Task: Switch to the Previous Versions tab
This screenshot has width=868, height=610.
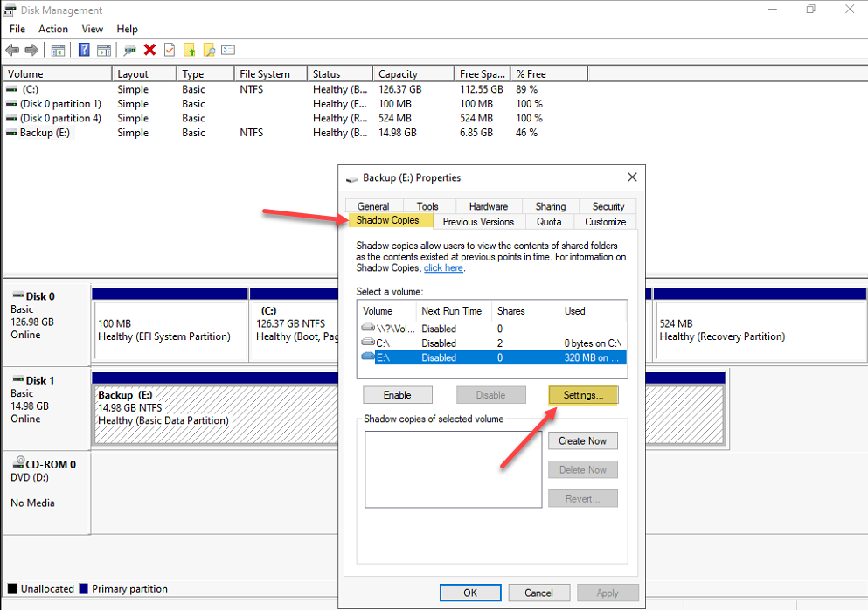Action: (478, 221)
